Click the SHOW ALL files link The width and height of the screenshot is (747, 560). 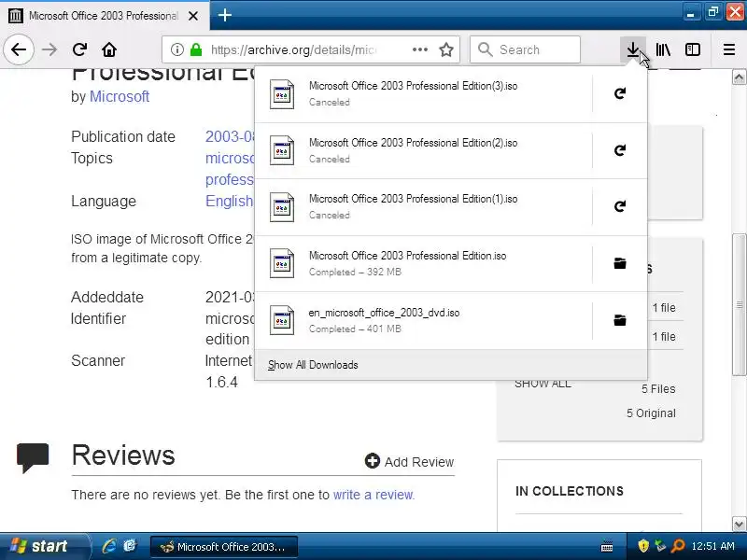(543, 384)
